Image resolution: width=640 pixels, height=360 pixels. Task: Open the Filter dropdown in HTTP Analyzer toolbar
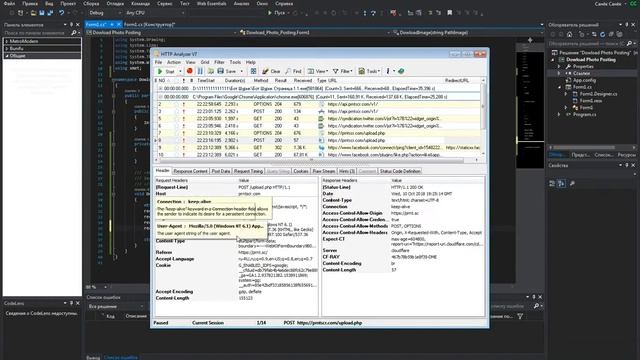(342, 71)
